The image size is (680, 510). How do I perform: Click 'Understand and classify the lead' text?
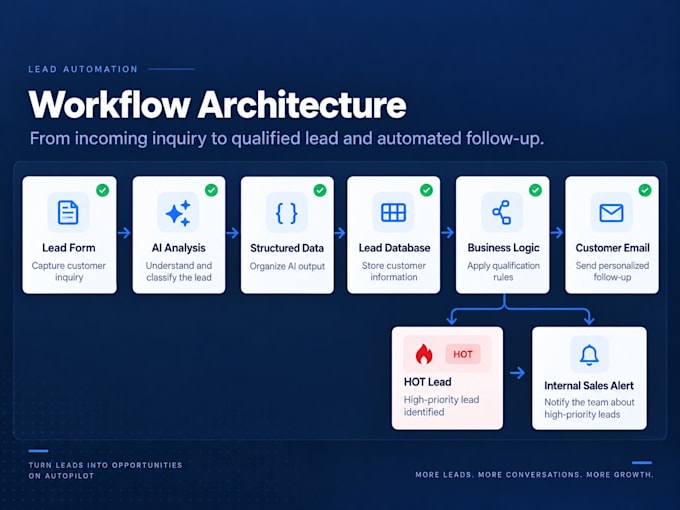(179, 271)
